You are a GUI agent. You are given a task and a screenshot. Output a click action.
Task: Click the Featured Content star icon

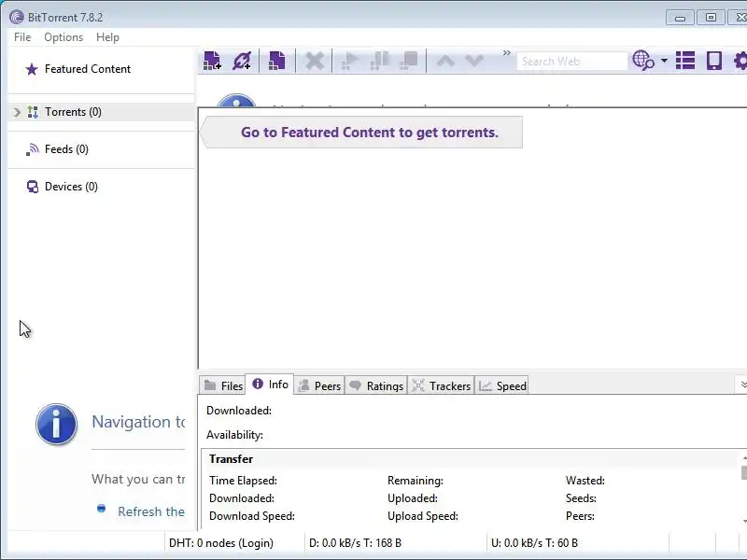click(x=32, y=69)
